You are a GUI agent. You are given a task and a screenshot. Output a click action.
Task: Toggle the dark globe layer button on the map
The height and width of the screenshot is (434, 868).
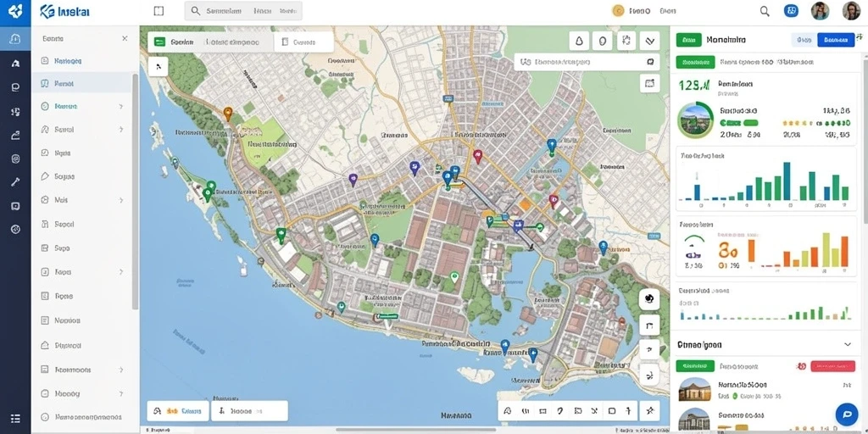(x=649, y=299)
